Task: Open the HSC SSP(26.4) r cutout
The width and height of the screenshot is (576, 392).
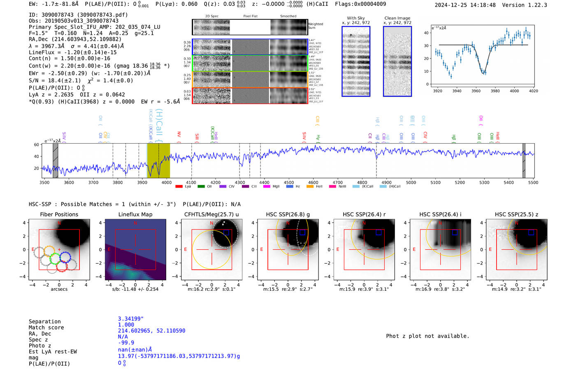Action: 364,250
